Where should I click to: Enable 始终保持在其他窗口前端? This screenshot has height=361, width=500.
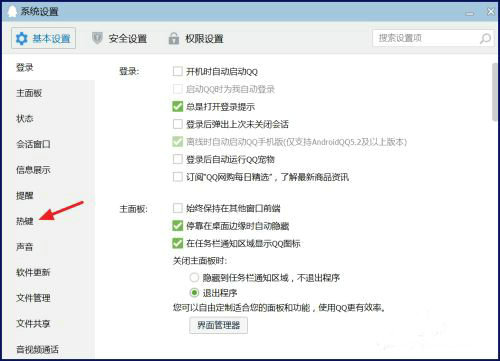tap(178, 208)
